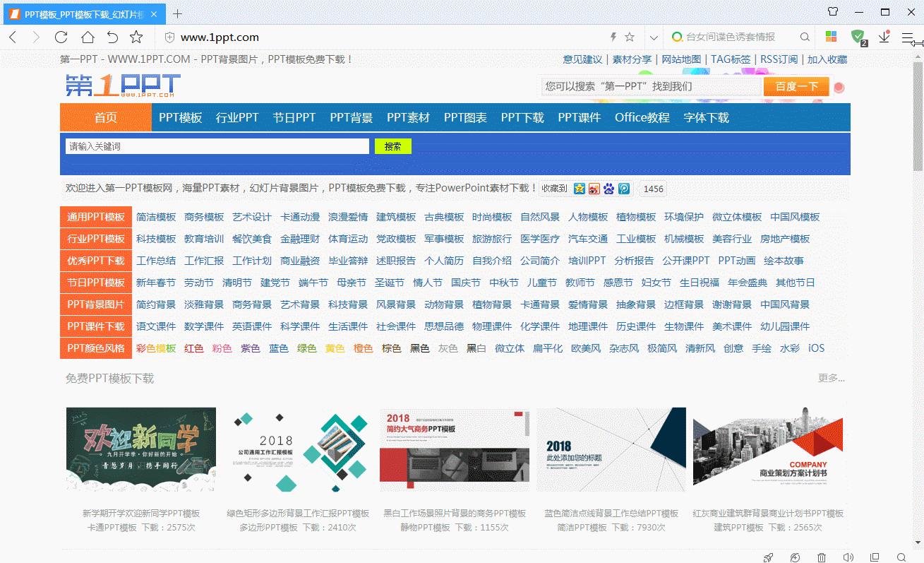Open the 意见建议 link
Screen dimensions: 924x563
[x=582, y=59]
